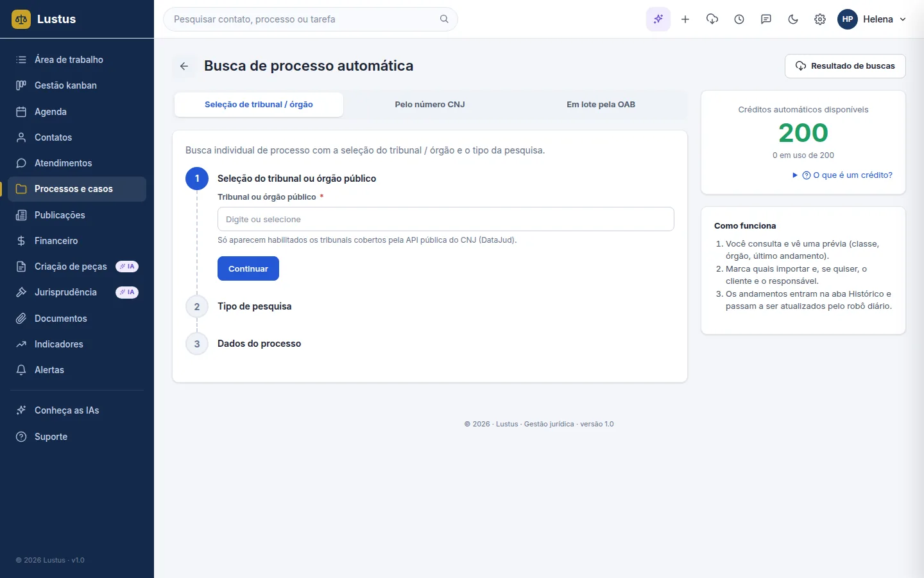Click step 1 Seleção do tribunal heading
The image size is (924, 578).
click(x=296, y=179)
